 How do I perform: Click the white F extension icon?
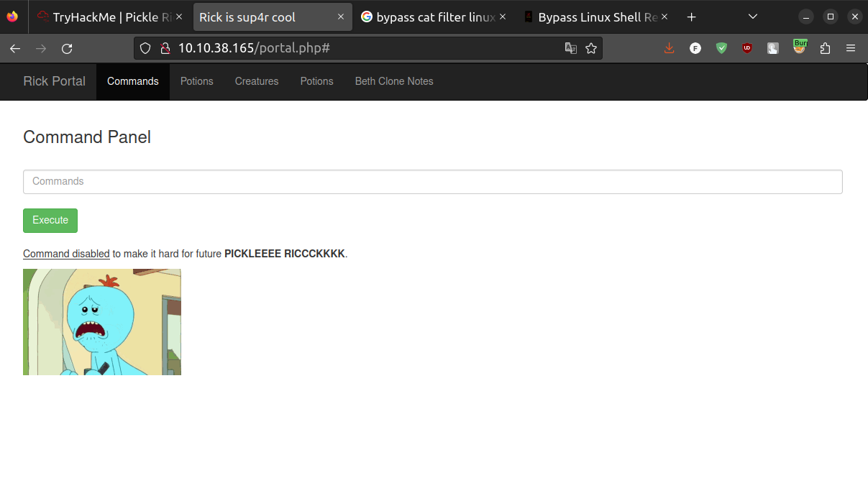tap(695, 48)
